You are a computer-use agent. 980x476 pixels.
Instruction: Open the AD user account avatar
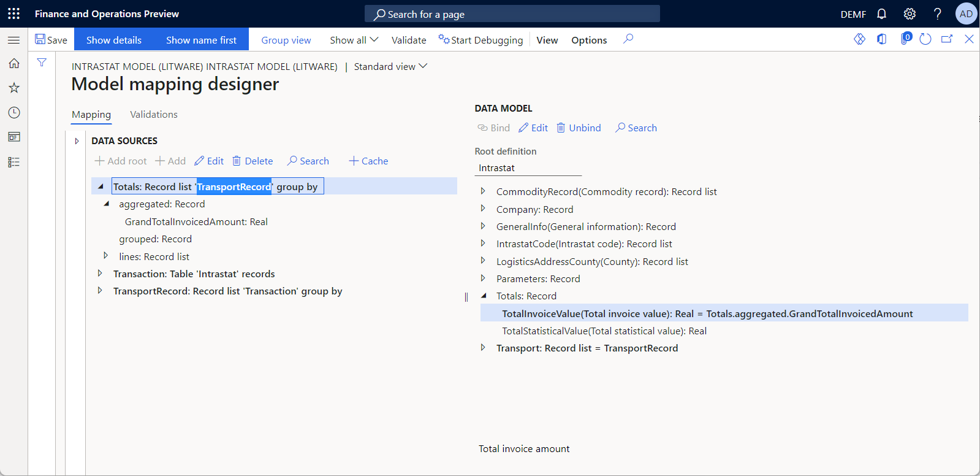(x=966, y=13)
